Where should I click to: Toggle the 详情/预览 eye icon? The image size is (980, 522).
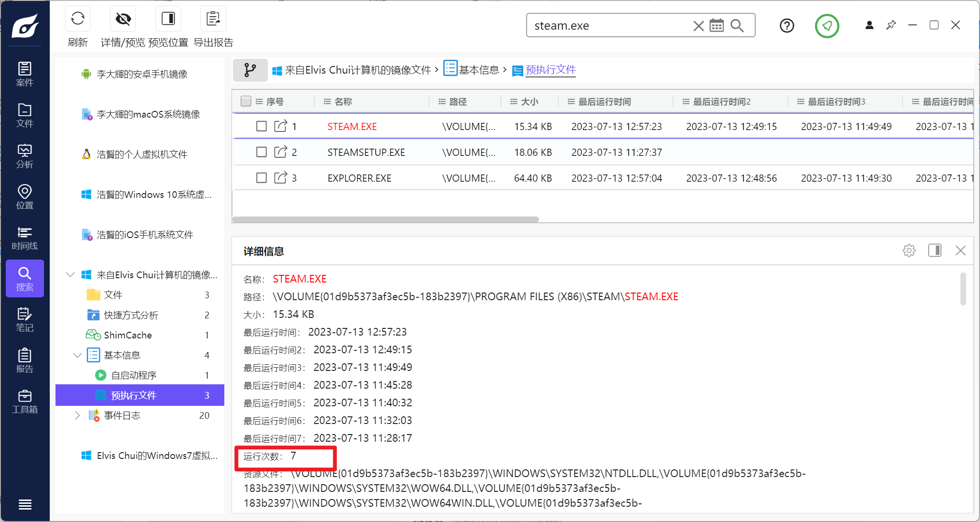(x=123, y=19)
